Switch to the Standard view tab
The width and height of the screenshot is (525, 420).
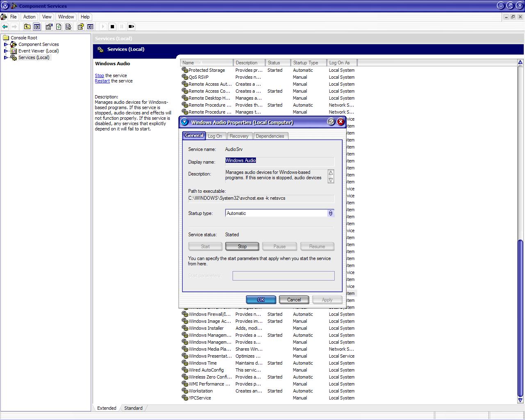133,408
